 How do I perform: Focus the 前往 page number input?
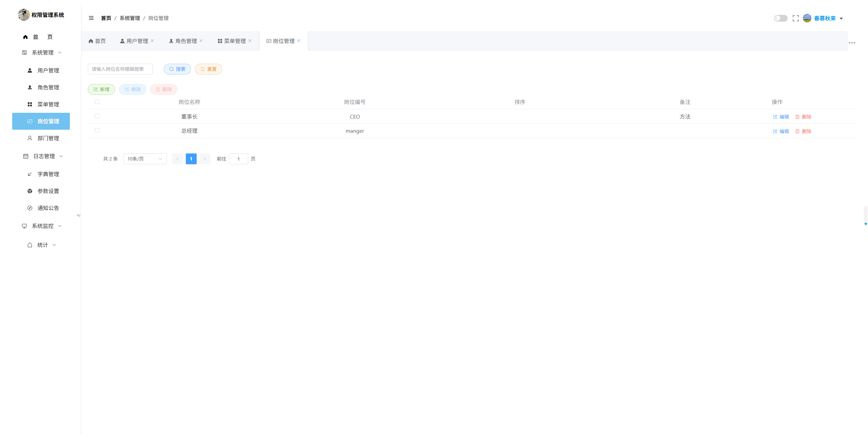coord(239,159)
